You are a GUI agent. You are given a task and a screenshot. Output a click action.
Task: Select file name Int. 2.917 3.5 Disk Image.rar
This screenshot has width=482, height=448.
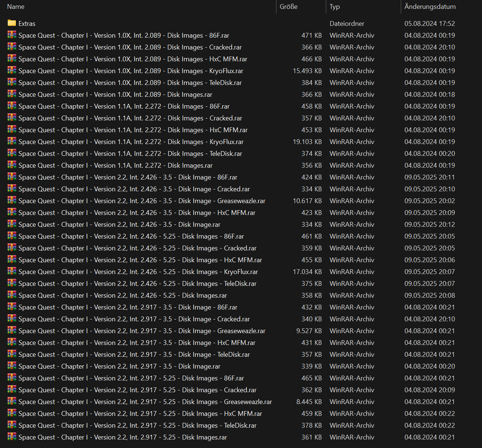click(119, 366)
